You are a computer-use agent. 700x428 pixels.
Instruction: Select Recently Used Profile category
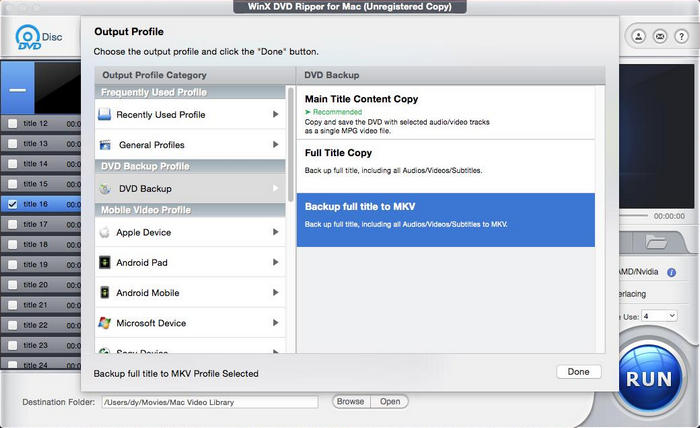[x=190, y=114]
